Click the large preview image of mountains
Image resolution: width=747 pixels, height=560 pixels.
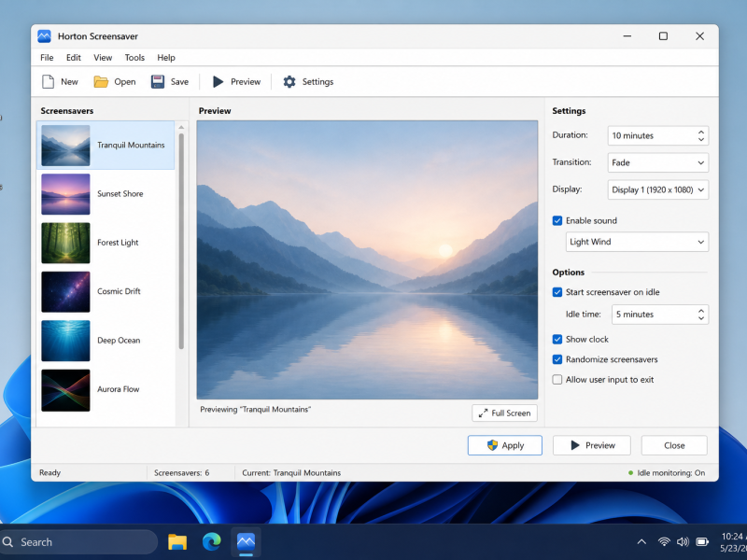367,259
